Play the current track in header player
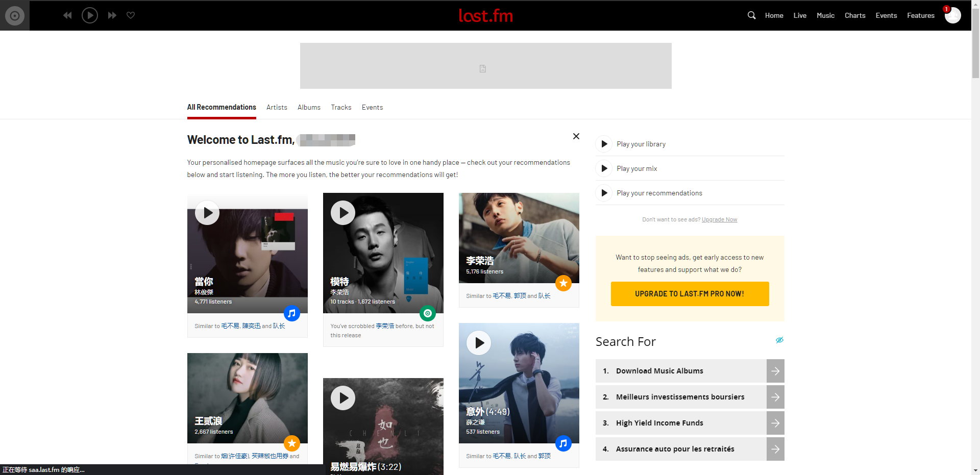The width and height of the screenshot is (980, 475). tap(90, 15)
